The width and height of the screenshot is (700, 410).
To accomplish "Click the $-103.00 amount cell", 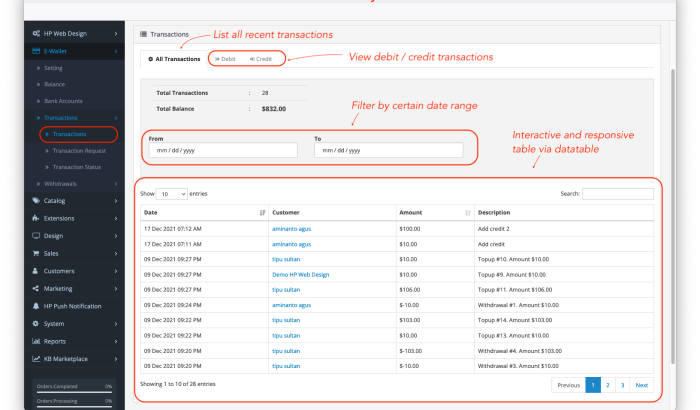I will point(411,351).
